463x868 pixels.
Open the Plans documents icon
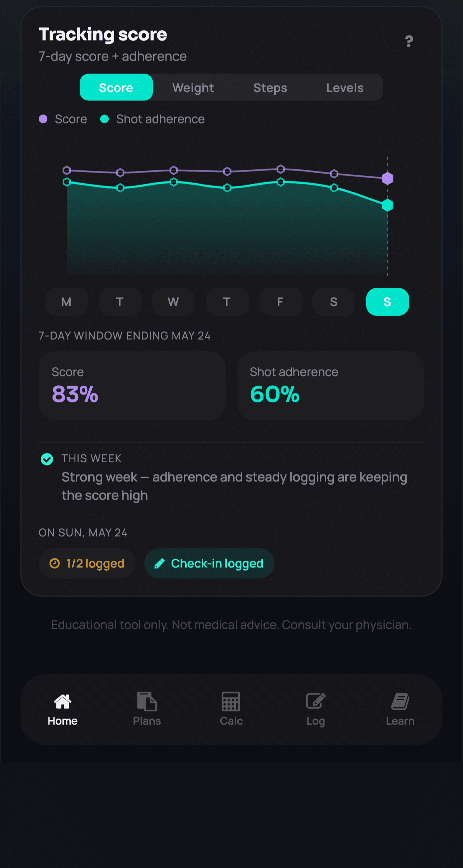click(147, 701)
